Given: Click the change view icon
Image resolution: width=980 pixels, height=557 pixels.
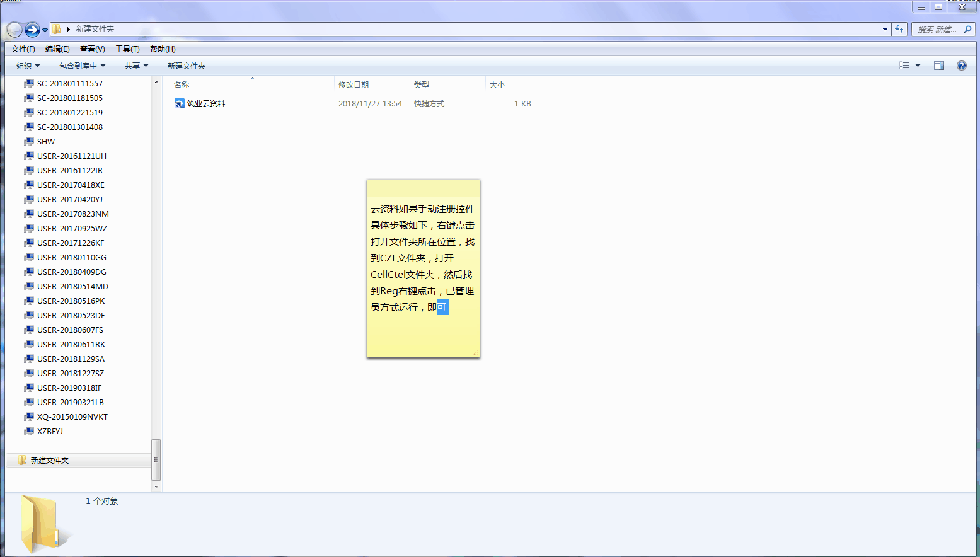Looking at the screenshot, I should (x=904, y=66).
